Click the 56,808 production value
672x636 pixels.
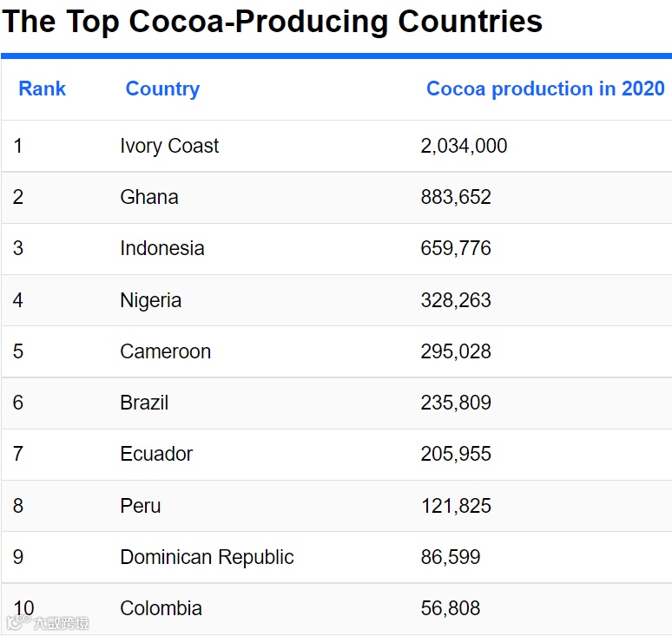(451, 608)
